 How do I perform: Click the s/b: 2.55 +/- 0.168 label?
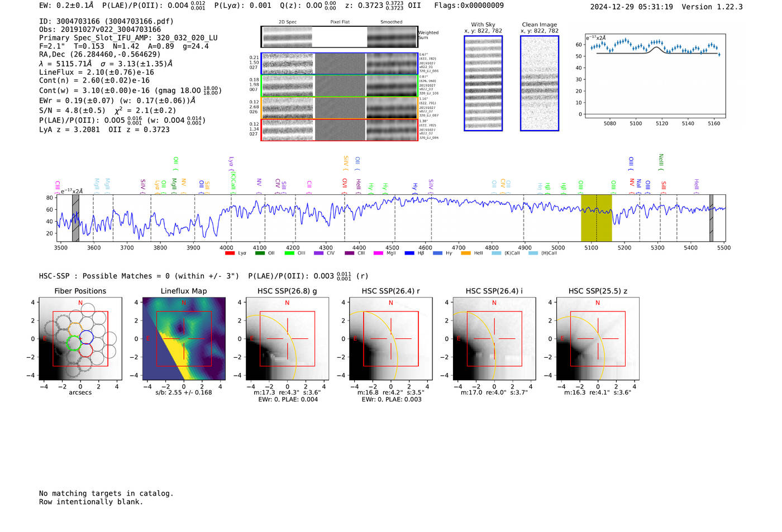point(184,392)
